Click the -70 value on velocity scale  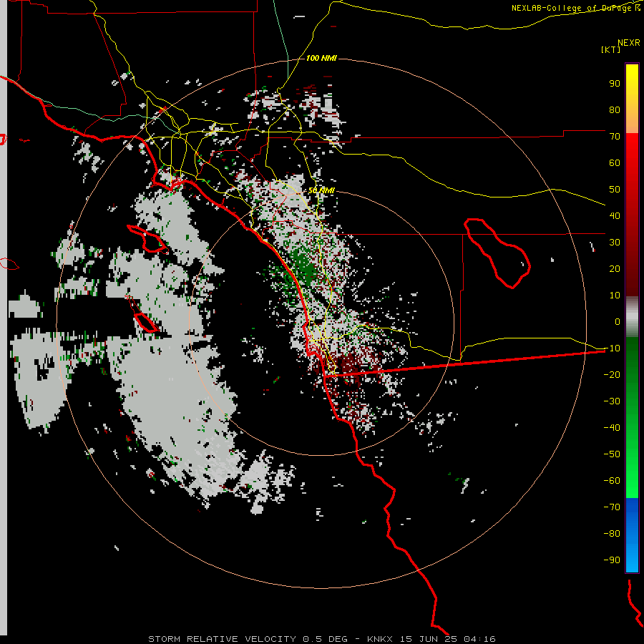coord(612,507)
